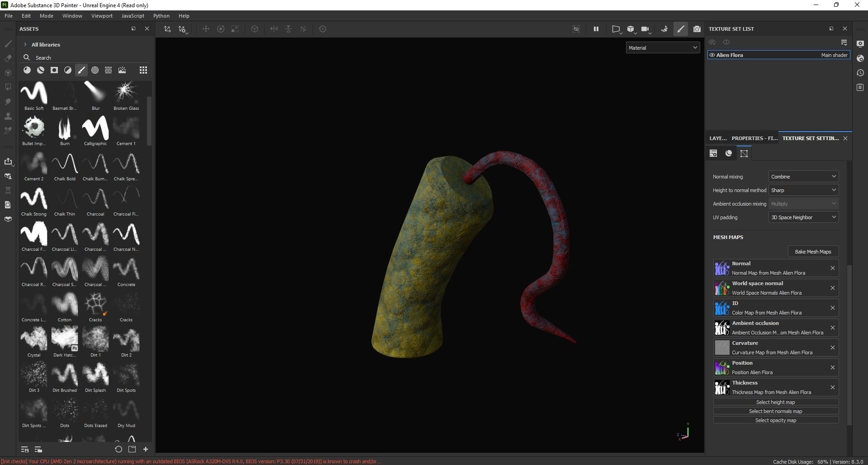Viewport: 868px width, 465px height.
Task: Toggle the Brushes asset filter
Action: pos(81,70)
